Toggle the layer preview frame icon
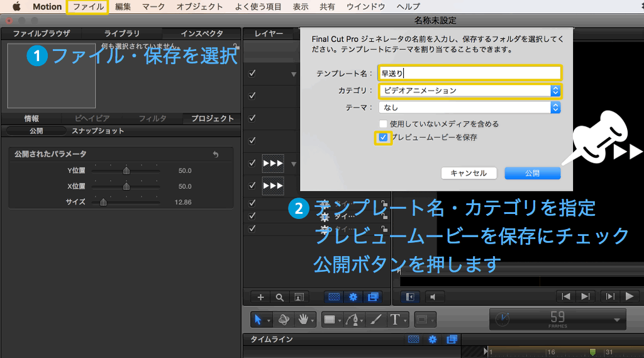This screenshot has height=358, width=644. coord(299,297)
